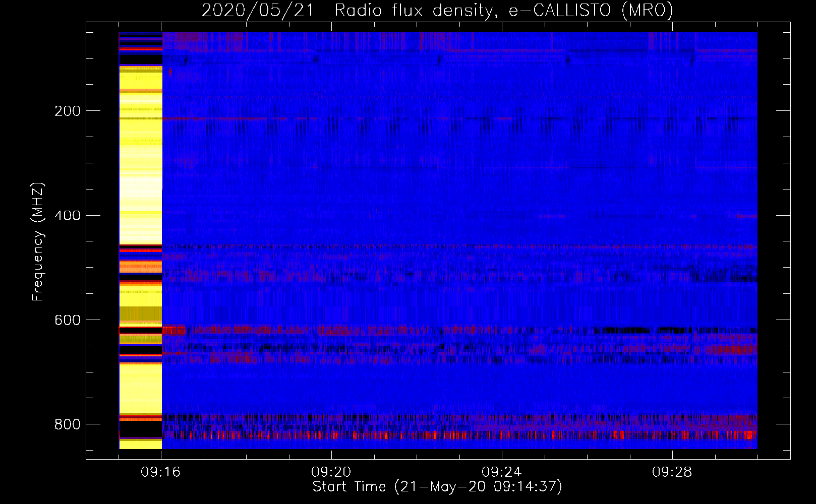Screen dimensions: 816x504
Task: Click the 800 frequency tick label
Action: tap(68, 424)
